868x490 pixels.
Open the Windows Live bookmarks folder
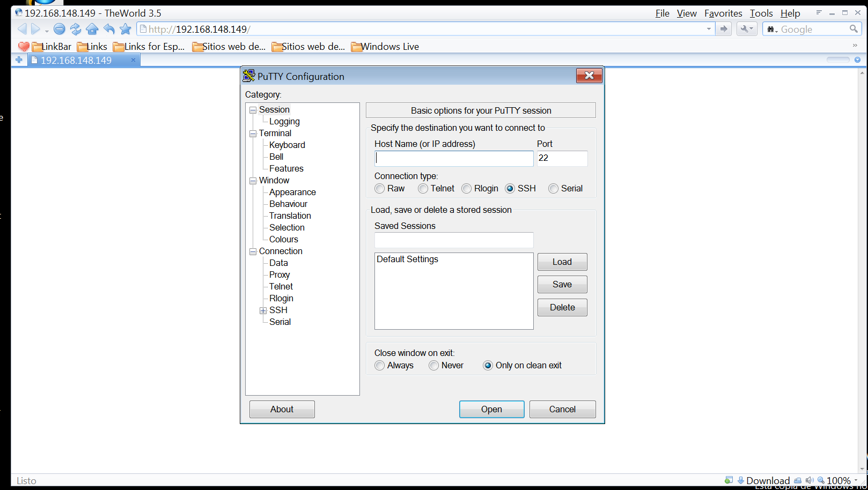[385, 47]
